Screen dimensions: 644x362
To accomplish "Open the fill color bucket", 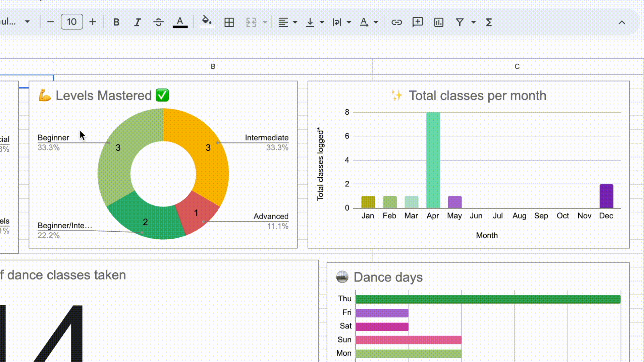I will (207, 22).
